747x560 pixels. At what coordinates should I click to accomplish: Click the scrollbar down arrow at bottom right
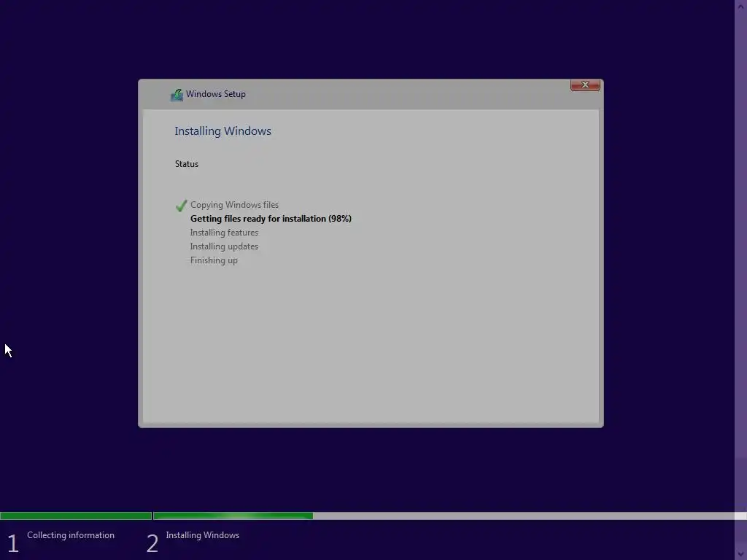pyautogui.click(x=740, y=554)
